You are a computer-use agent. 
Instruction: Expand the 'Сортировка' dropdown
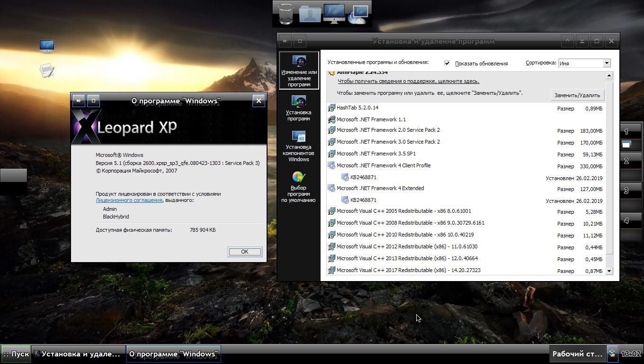click(606, 63)
